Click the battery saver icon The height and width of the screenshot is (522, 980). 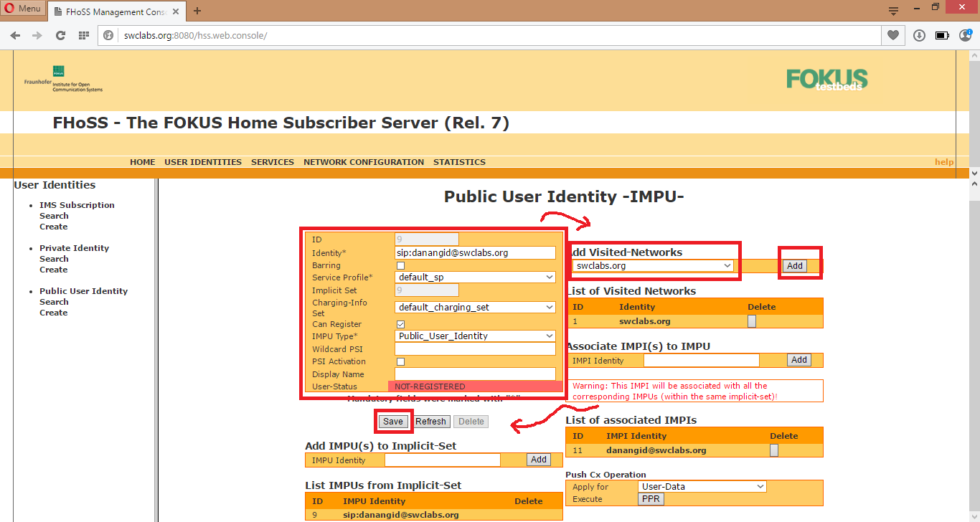[942, 35]
